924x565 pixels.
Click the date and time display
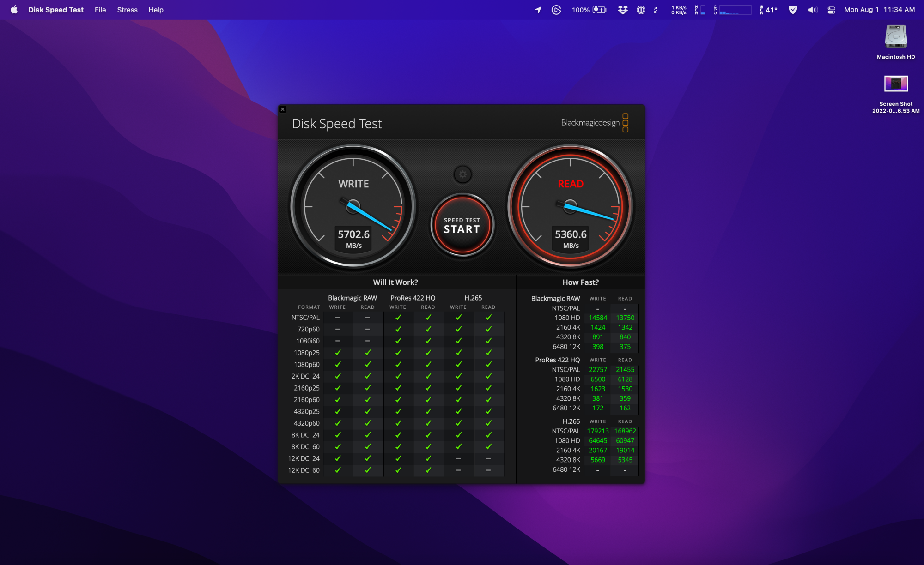[x=879, y=10]
